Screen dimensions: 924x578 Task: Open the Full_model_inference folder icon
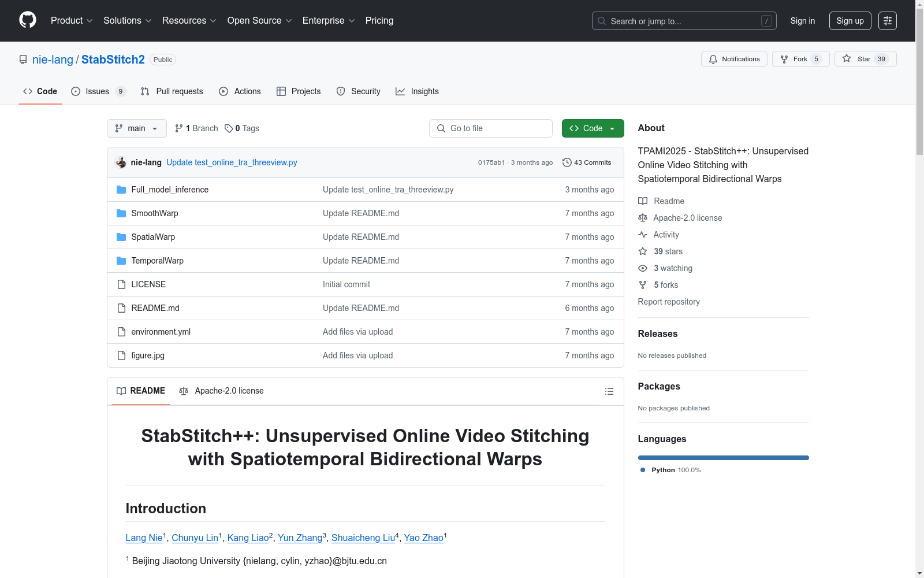point(121,190)
